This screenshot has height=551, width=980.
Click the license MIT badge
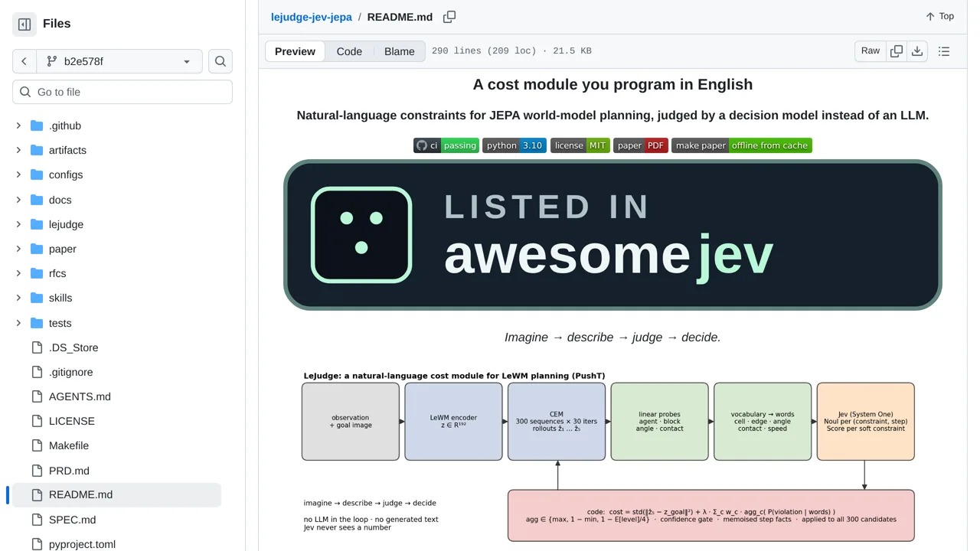[x=580, y=145]
